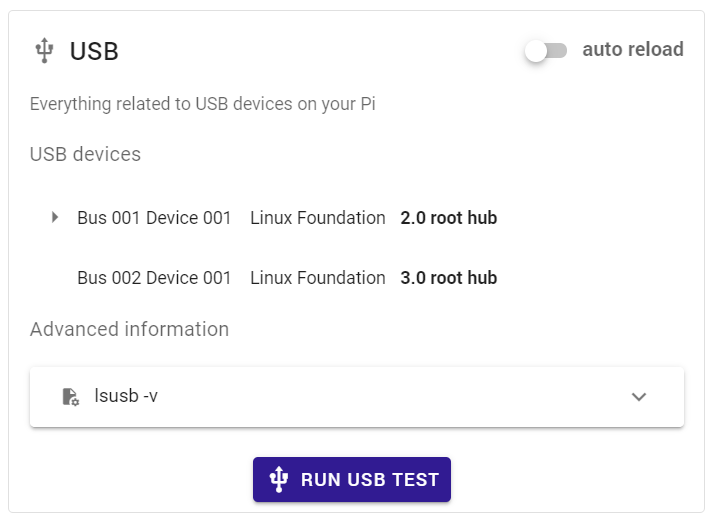The width and height of the screenshot is (714, 521).
Task: Run the USB test
Action: 352,480
